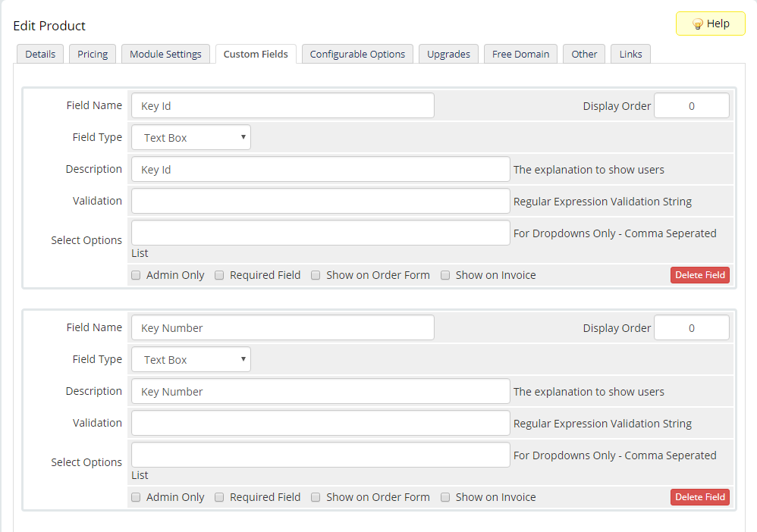The image size is (757, 532).
Task: Open the Pricing tab
Action: (x=93, y=55)
